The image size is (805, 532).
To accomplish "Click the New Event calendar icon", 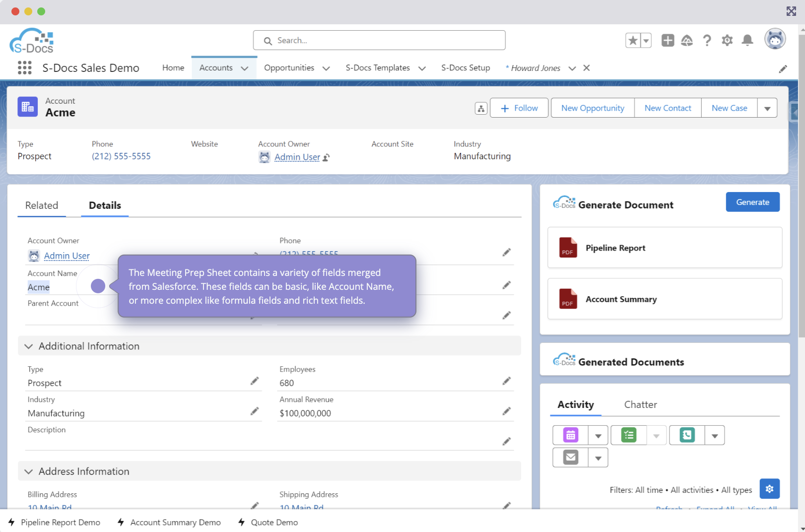I will (571, 435).
